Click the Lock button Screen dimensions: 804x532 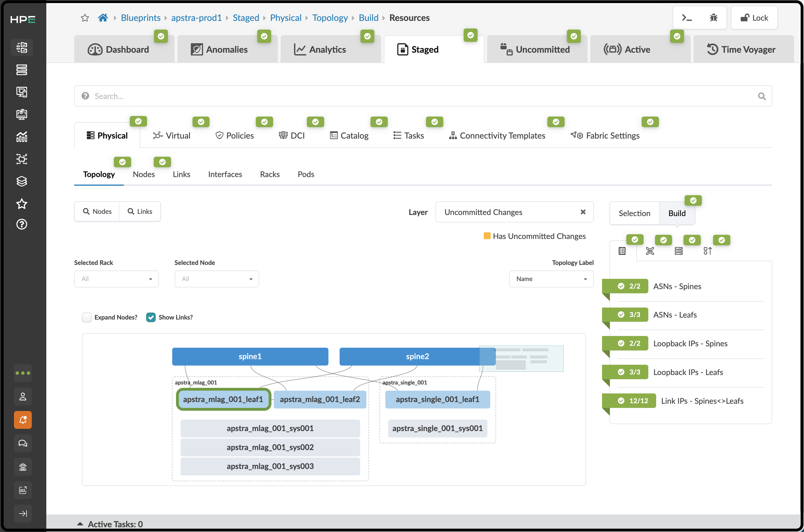pyautogui.click(x=754, y=18)
